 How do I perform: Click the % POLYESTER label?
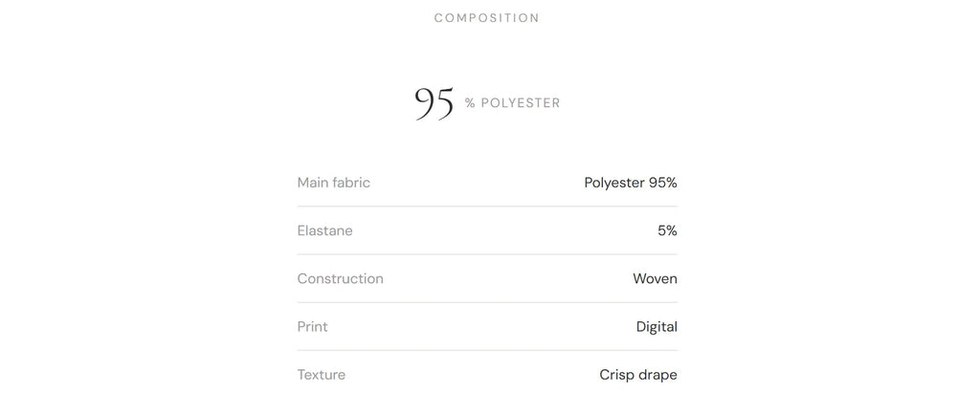point(513,103)
